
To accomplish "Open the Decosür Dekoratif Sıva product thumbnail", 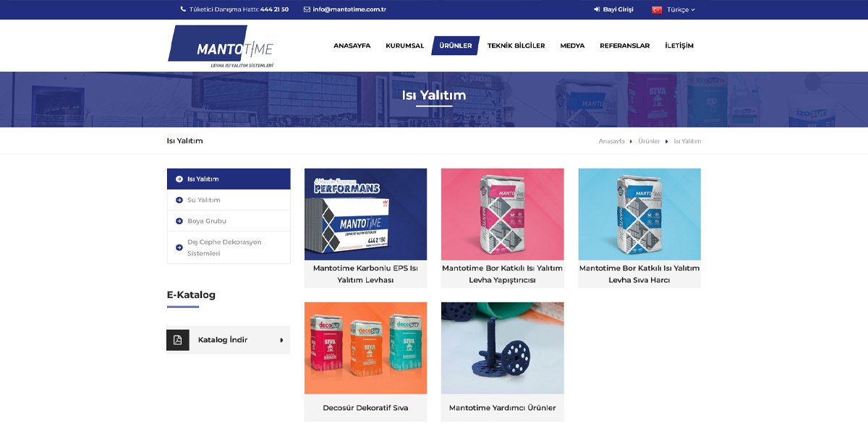I will (365, 348).
